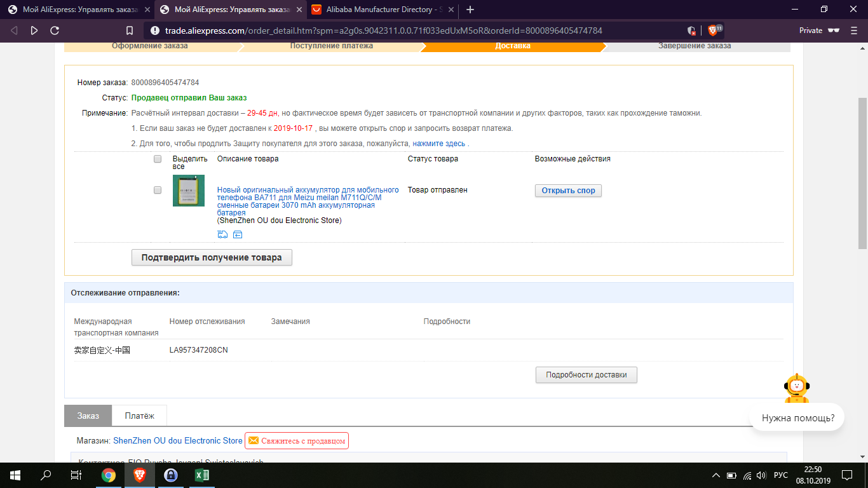Open the Brave Shields lion icon
The height and width of the screenshot is (488, 868).
coord(712,30)
